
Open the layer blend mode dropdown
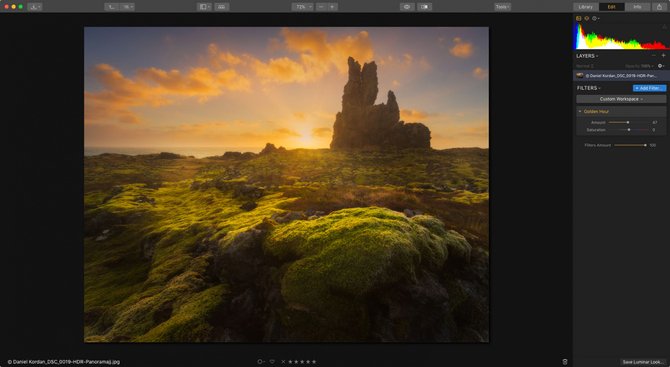pyautogui.click(x=585, y=66)
